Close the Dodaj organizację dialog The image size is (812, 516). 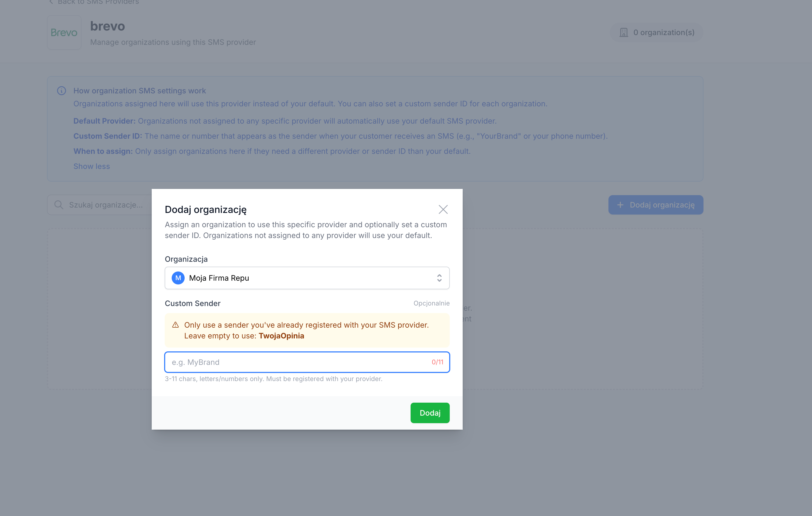[x=443, y=209]
